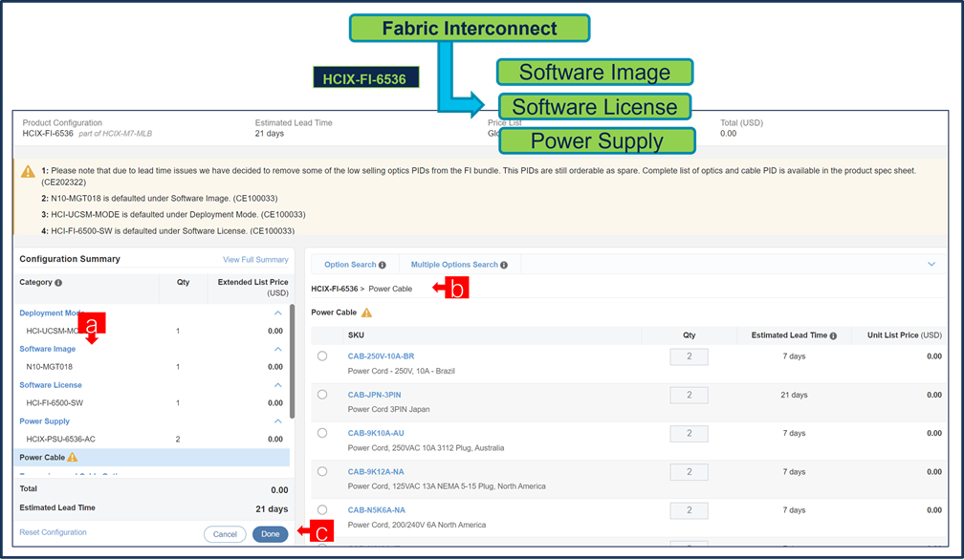Click the Done button
The image size is (964, 560).
270,534
